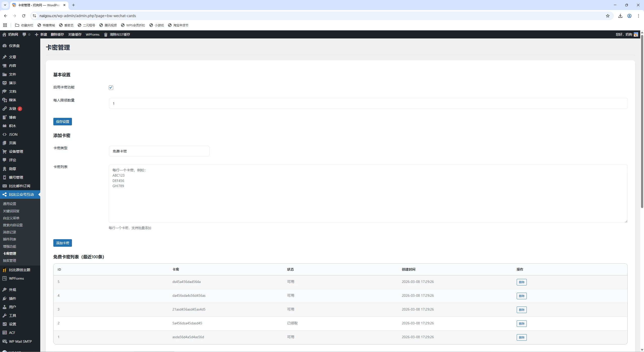The height and width of the screenshot is (352, 644).
Task: Select the 关键词回复 submenu item
Action: pos(11,211)
